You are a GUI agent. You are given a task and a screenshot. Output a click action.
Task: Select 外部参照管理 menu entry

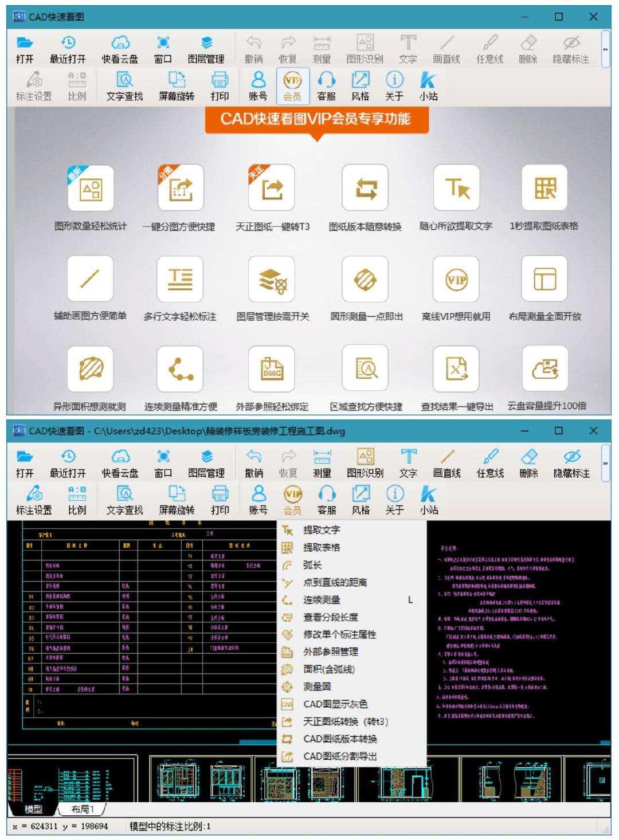click(x=352, y=651)
